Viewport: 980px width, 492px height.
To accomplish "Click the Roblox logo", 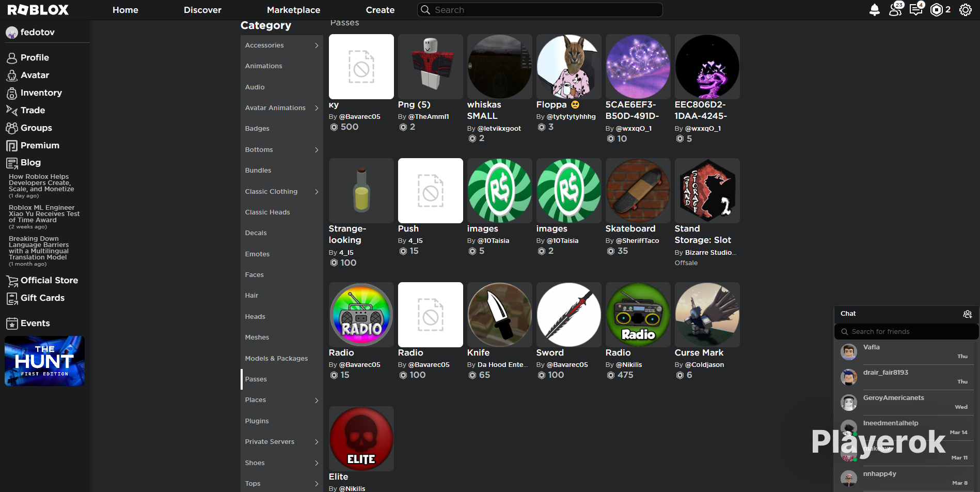I will (x=38, y=10).
